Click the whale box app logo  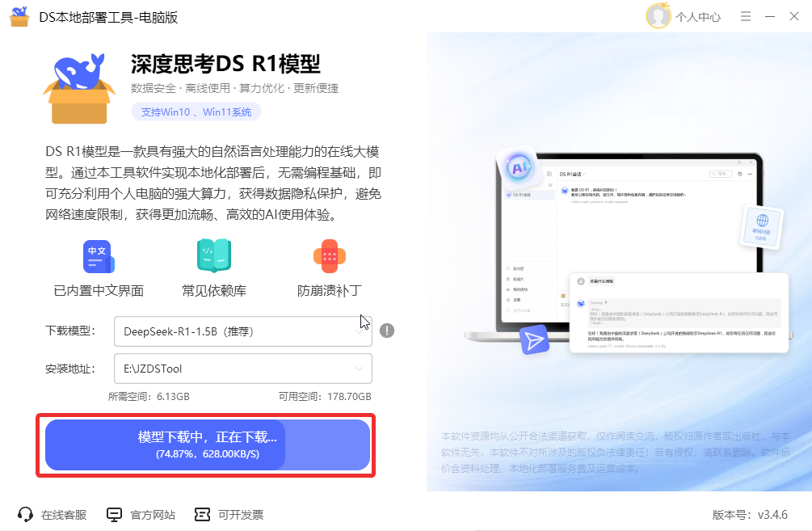79,88
